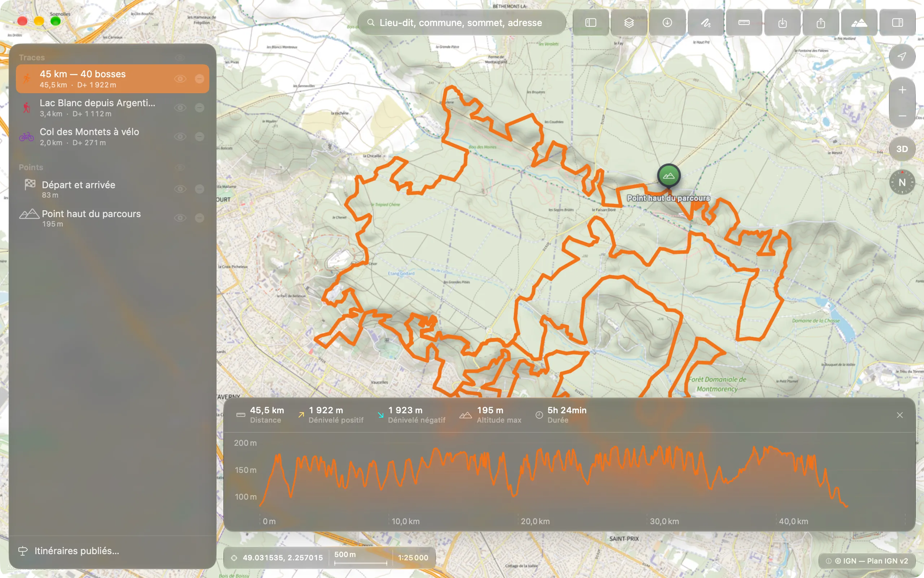Click the 1:25 000 scale indicator
This screenshot has height=578, width=924.
(x=413, y=558)
